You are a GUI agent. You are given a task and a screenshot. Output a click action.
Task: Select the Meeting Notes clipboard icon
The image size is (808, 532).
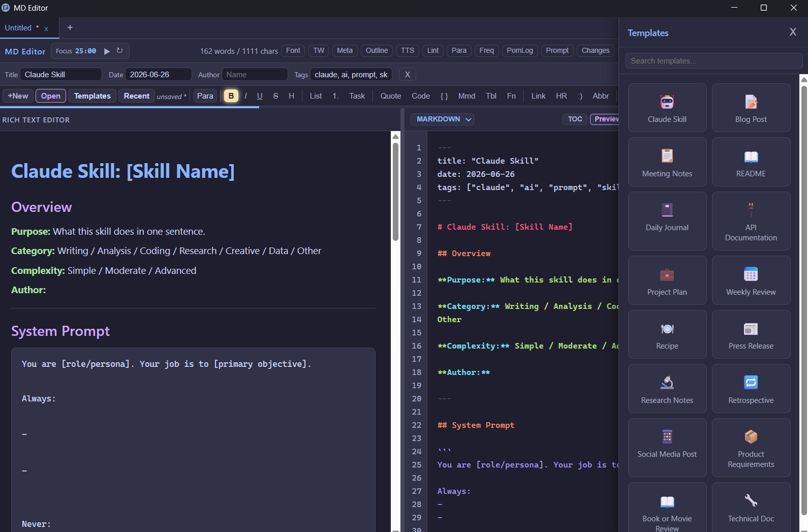point(667,156)
